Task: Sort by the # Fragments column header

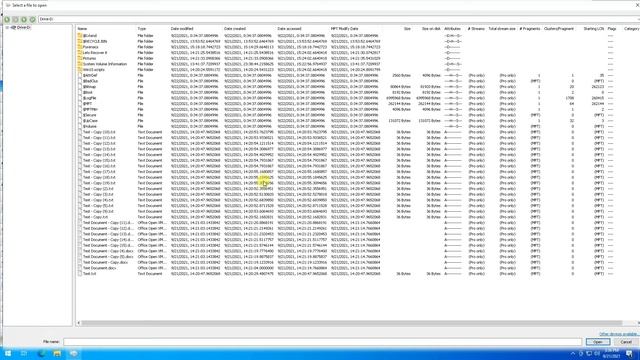Action: pos(530,29)
